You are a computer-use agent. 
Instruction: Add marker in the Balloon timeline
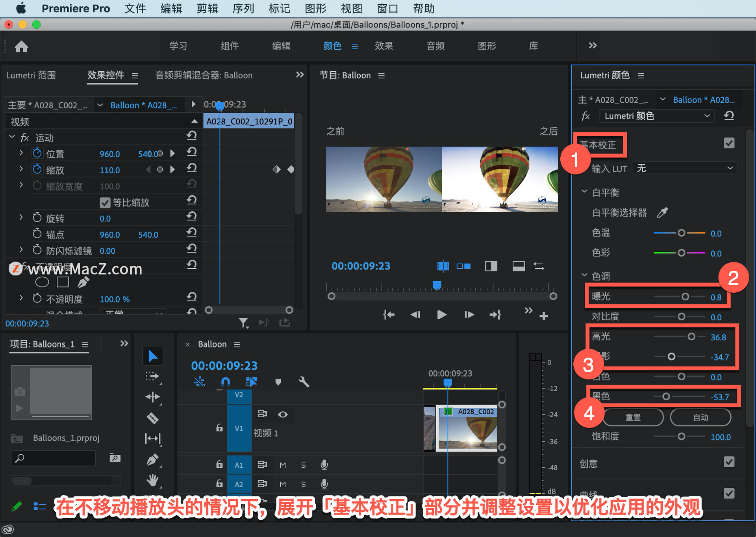coord(278,381)
